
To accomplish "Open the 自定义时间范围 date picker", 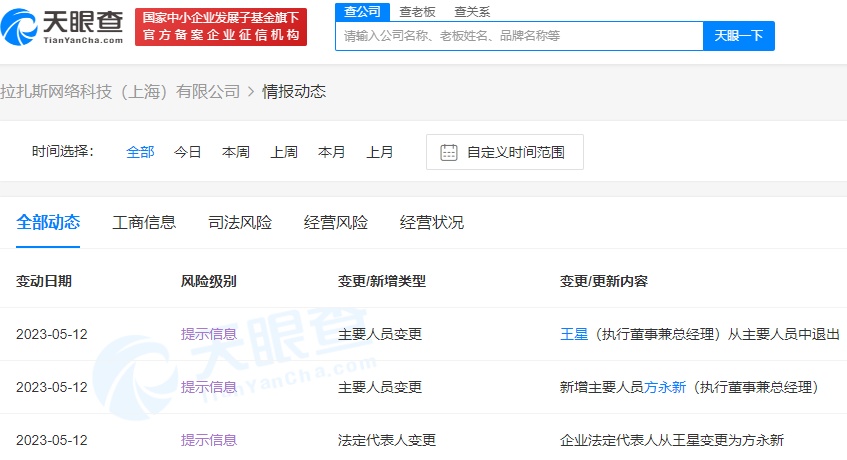I will pyautogui.click(x=505, y=152).
